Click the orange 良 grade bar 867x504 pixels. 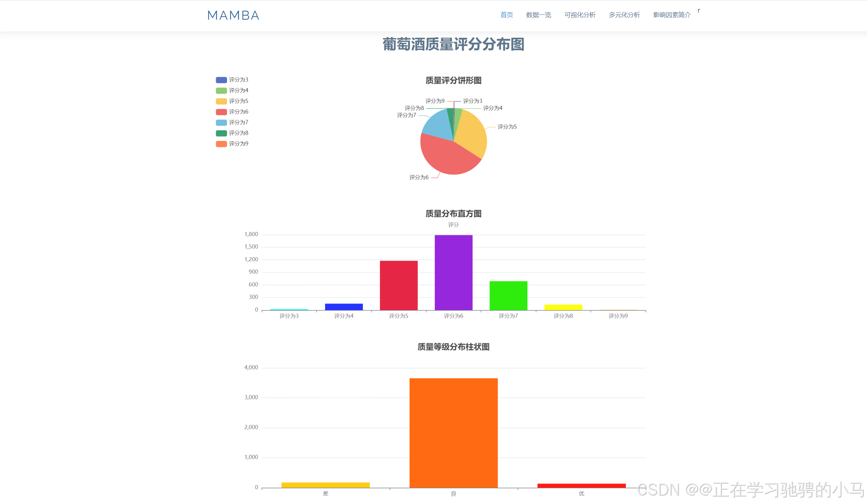[453, 433]
